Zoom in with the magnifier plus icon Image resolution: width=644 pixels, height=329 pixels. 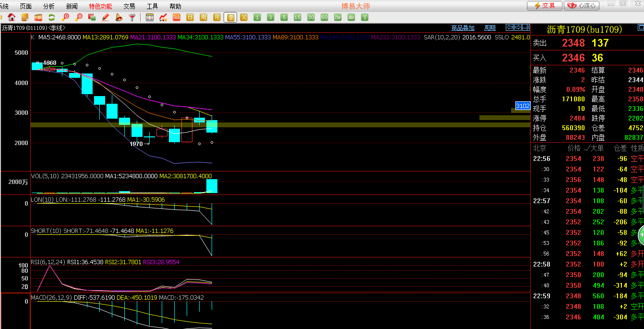[66, 17]
